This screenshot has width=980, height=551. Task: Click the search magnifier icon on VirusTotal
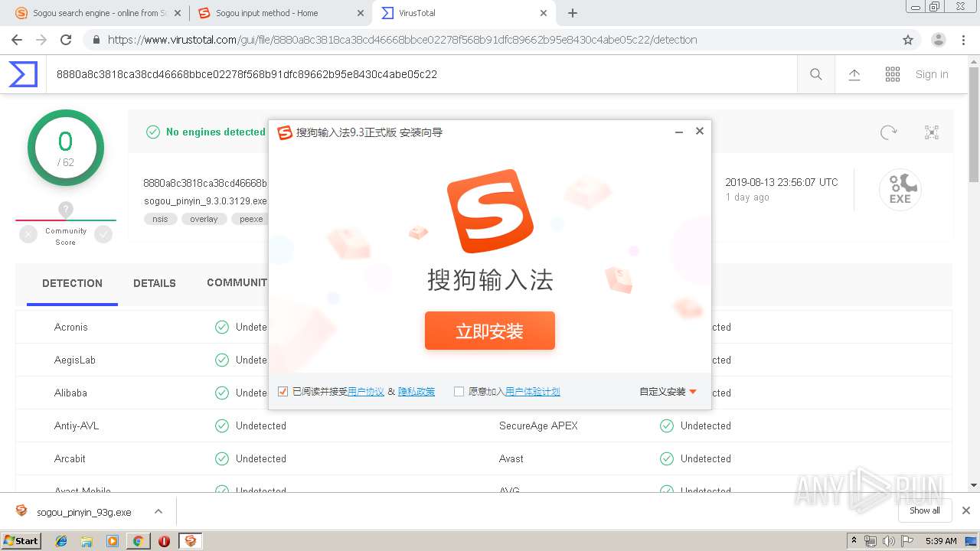tap(816, 74)
